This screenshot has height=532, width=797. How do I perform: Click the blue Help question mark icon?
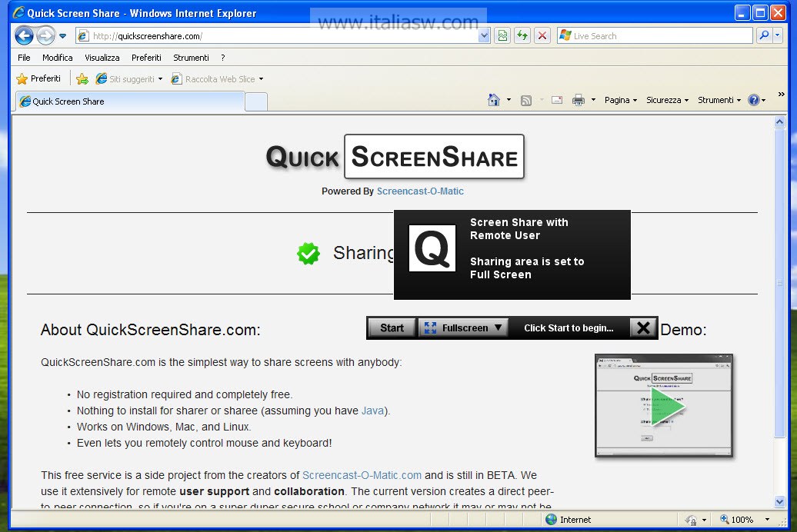pos(754,100)
